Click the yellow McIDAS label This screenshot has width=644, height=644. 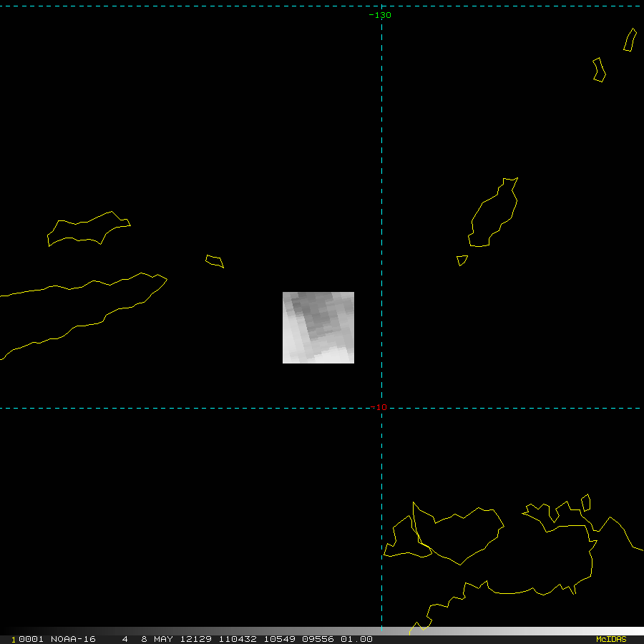click(611, 639)
